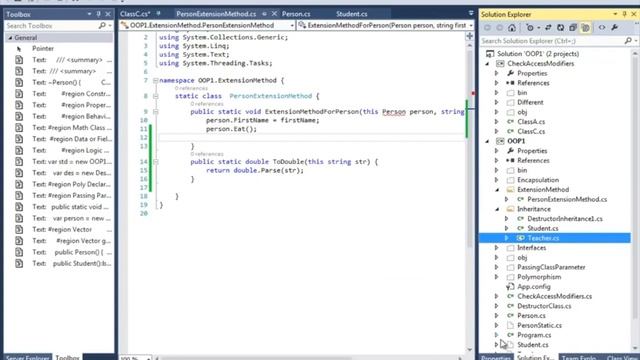The width and height of the screenshot is (640, 360).
Task: Switch to Person.cs tab
Action: 296,14
